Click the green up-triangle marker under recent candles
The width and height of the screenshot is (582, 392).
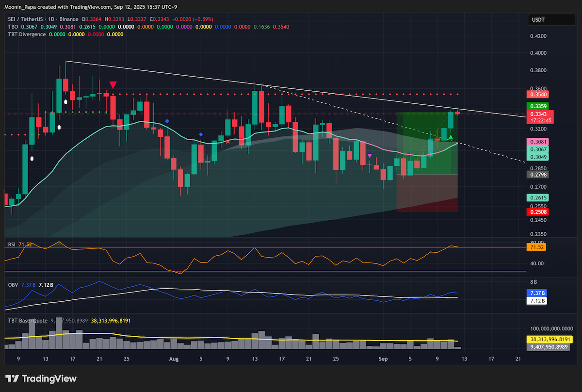point(451,138)
